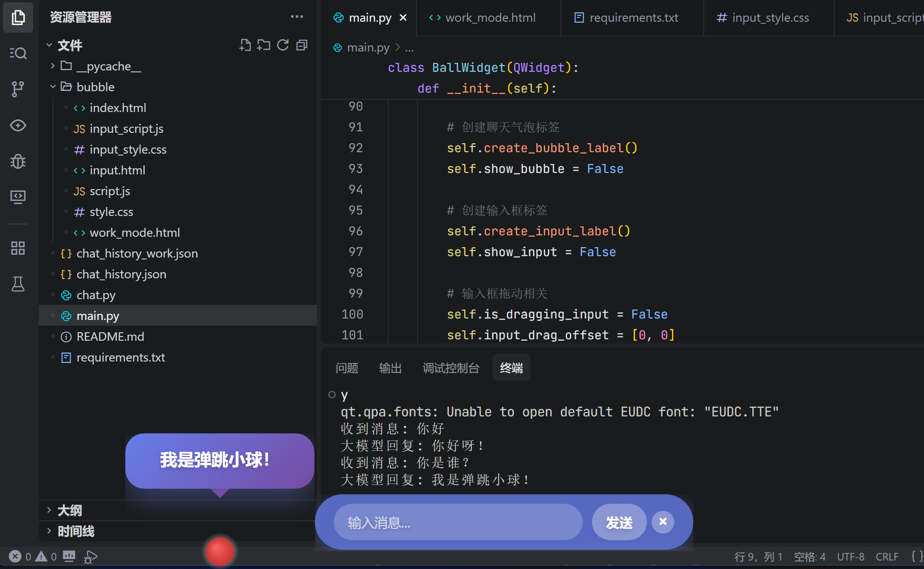
Task: Expand the 时间线 timeline section
Action: (x=49, y=531)
